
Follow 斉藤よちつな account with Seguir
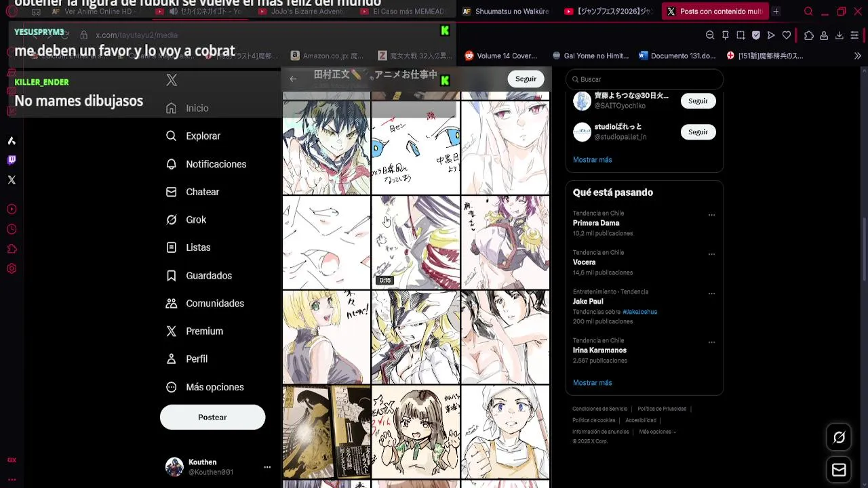(x=698, y=101)
